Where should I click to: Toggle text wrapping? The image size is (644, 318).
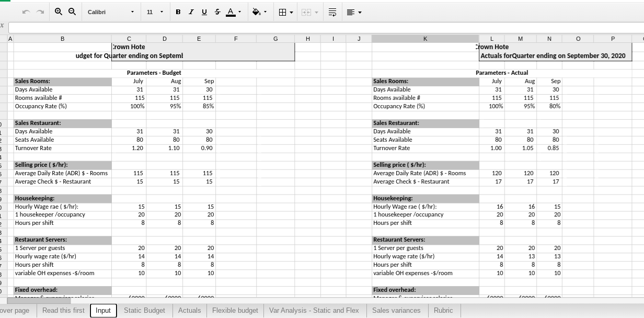(x=332, y=12)
